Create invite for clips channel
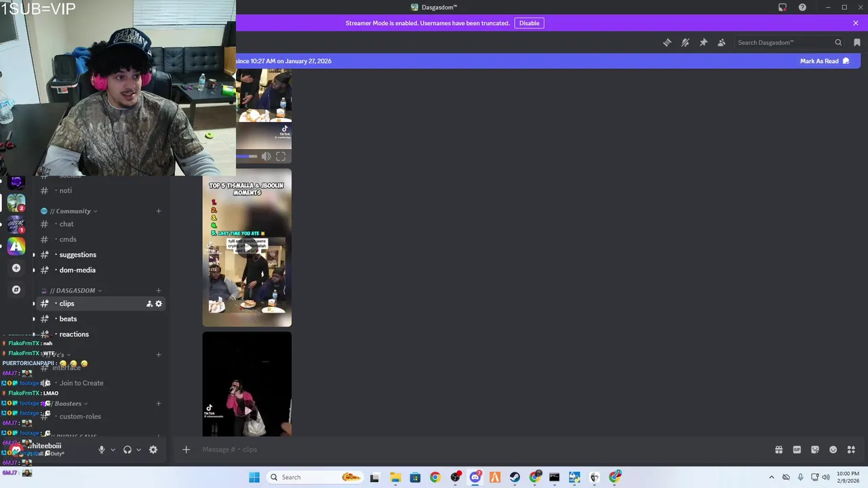This screenshot has height=488, width=868. tap(149, 304)
